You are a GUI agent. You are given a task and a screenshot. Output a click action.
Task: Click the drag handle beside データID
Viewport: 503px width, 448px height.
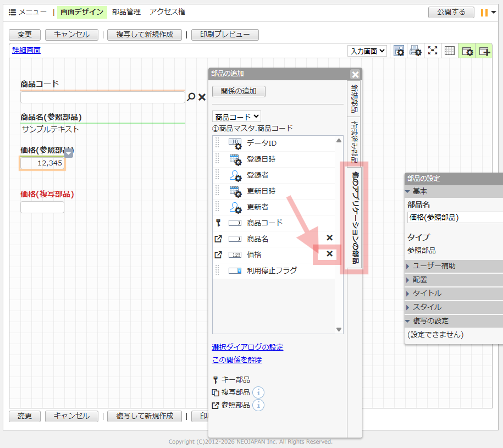217,143
